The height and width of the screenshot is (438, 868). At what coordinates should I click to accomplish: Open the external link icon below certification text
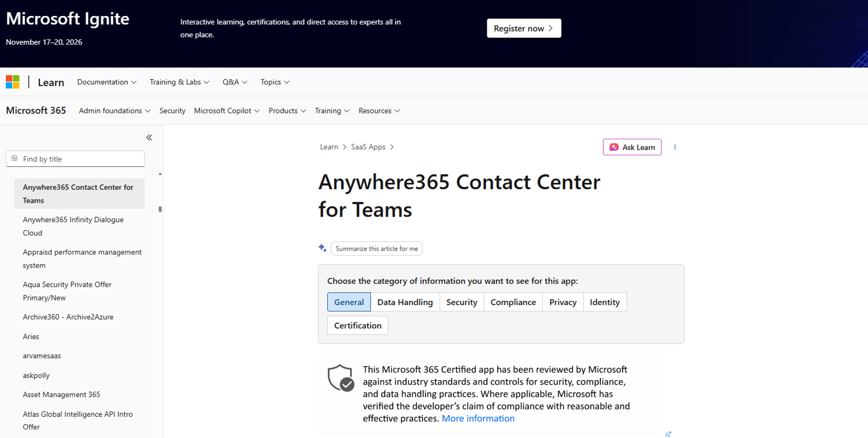668,434
